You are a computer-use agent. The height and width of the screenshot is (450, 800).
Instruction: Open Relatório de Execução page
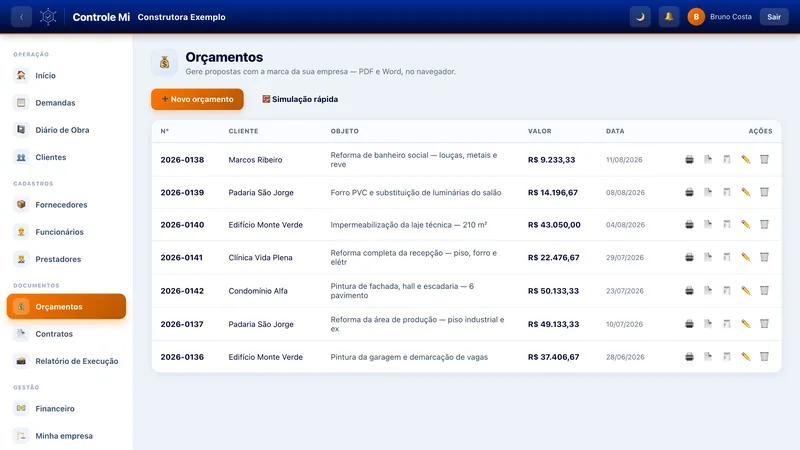point(66,361)
